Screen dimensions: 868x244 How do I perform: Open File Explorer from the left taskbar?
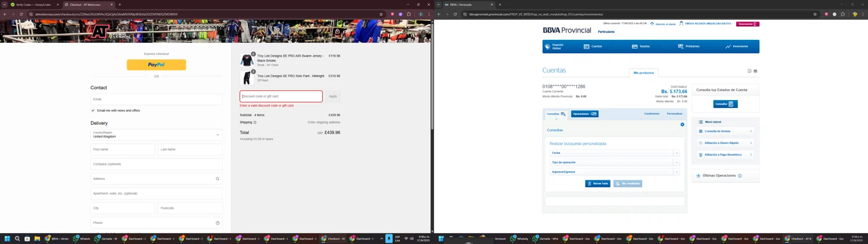37,238
